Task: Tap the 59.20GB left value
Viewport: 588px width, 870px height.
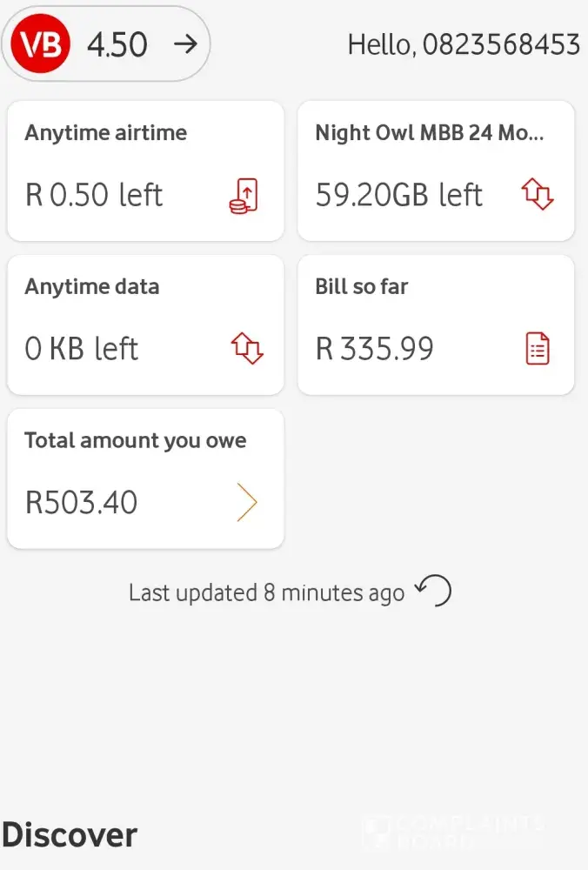Action: tap(398, 195)
